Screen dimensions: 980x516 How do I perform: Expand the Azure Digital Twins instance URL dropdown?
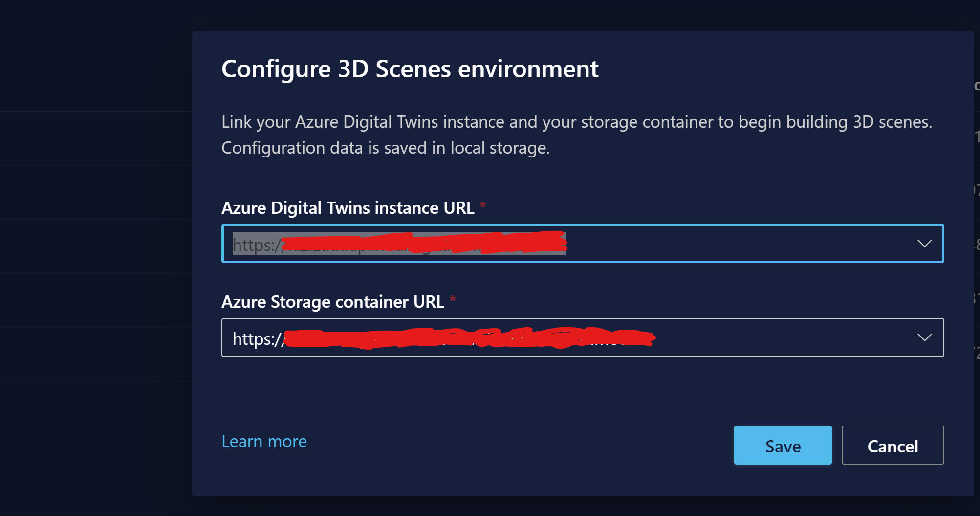pos(924,244)
